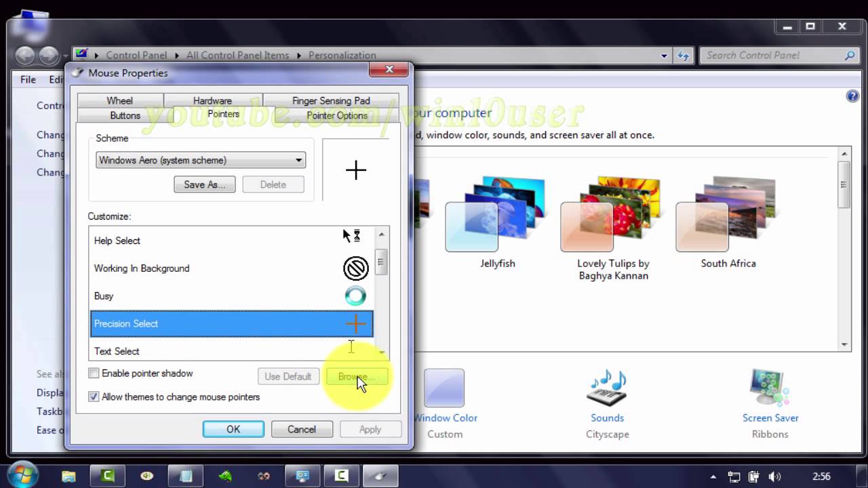Click the Working In Background cursor icon
868x488 pixels.
tap(355, 268)
